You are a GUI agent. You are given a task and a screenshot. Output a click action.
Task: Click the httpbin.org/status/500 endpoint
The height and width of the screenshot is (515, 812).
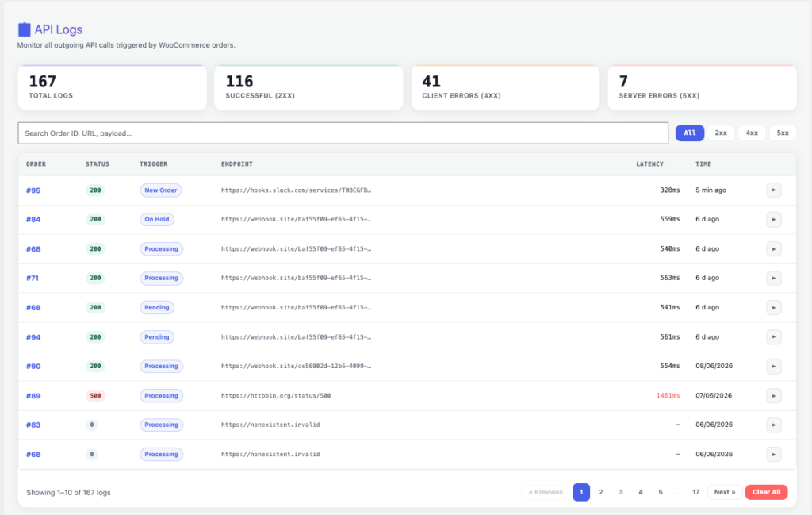coord(276,396)
